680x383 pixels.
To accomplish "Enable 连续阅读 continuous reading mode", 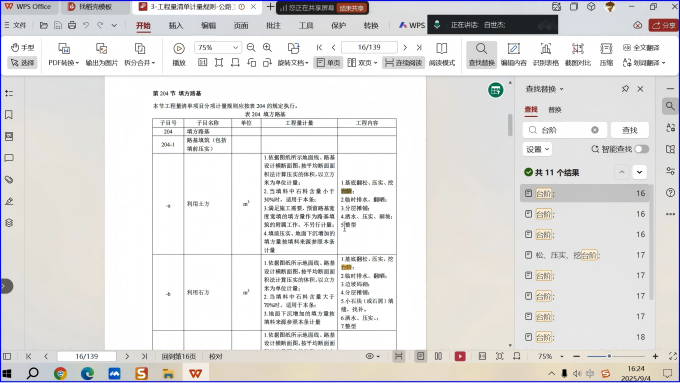I will [403, 63].
